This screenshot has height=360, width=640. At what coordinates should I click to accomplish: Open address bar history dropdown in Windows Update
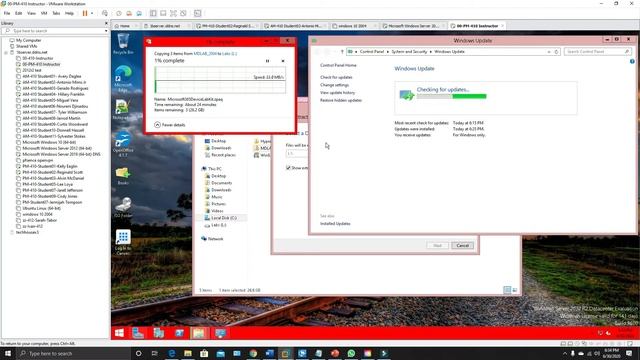tap(549, 52)
